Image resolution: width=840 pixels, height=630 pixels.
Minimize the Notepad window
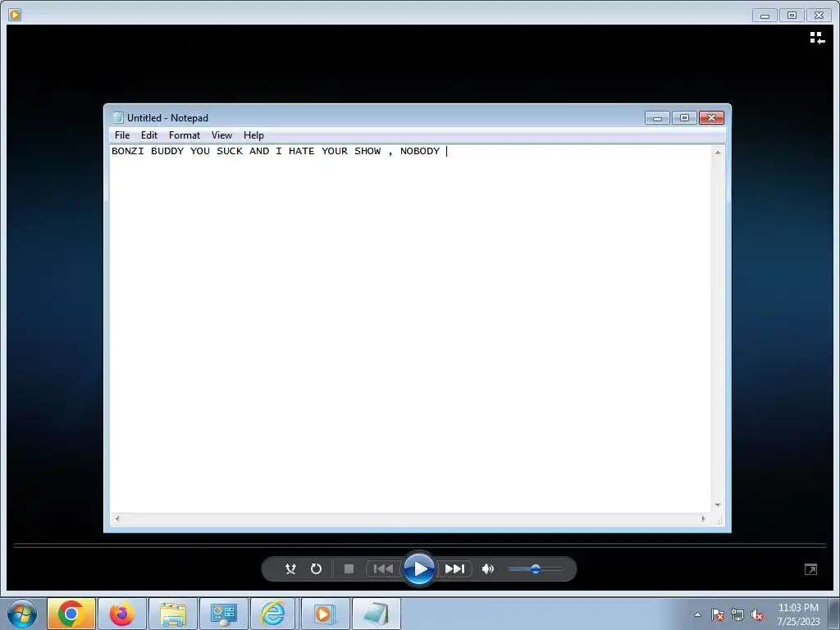coord(657,118)
